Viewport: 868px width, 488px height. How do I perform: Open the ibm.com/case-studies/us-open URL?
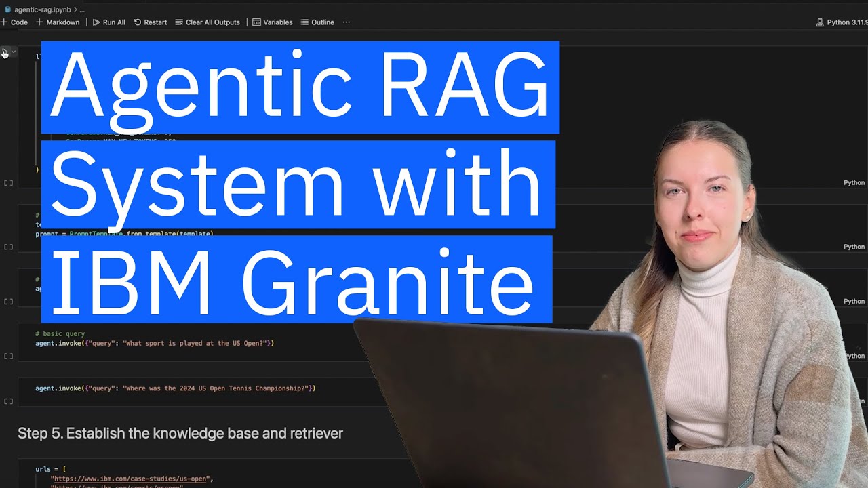point(132,479)
